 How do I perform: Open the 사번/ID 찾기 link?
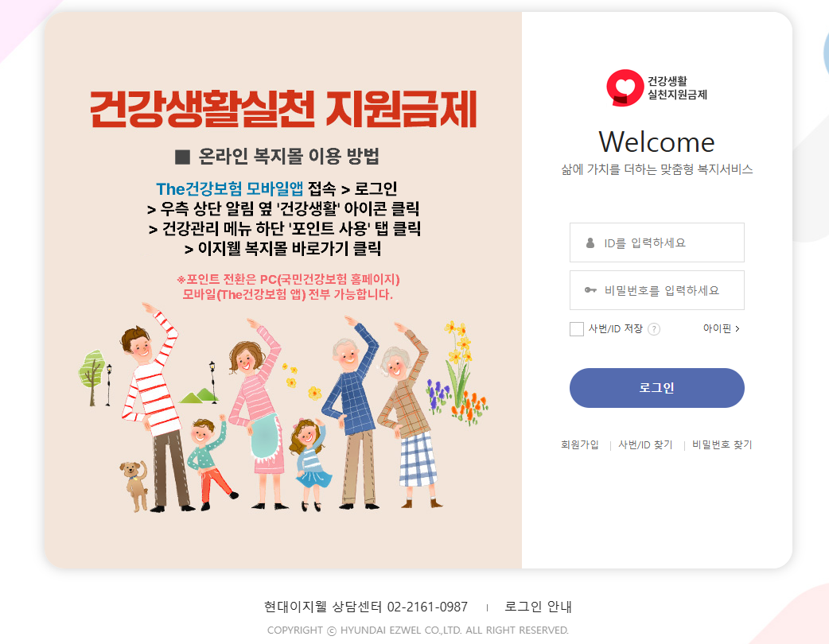tap(645, 444)
